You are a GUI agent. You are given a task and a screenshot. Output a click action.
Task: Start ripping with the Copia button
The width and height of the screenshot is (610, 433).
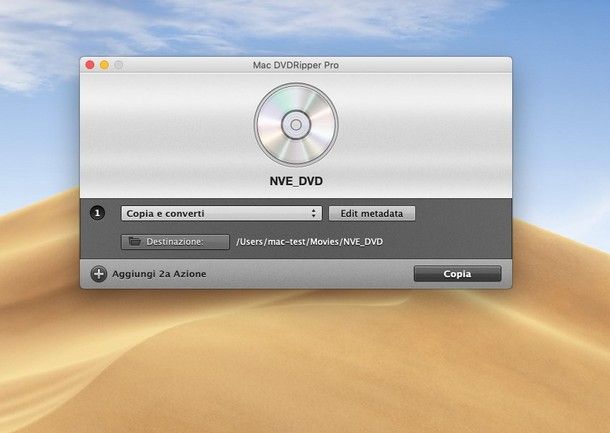tap(458, 273)
